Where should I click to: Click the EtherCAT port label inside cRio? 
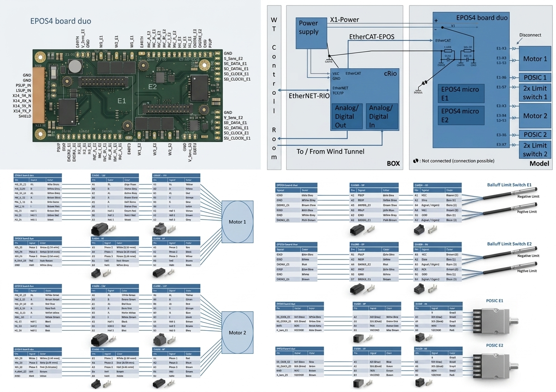click(353, 73)
